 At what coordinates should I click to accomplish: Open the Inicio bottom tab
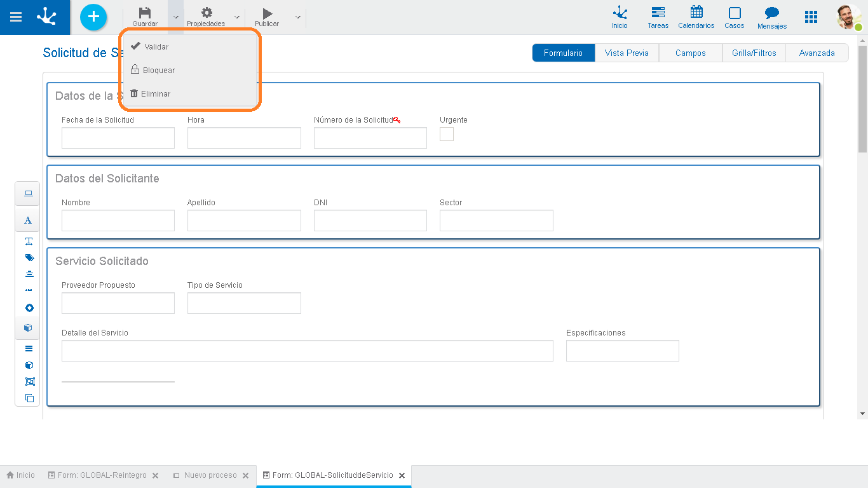[x=21, y=475]
